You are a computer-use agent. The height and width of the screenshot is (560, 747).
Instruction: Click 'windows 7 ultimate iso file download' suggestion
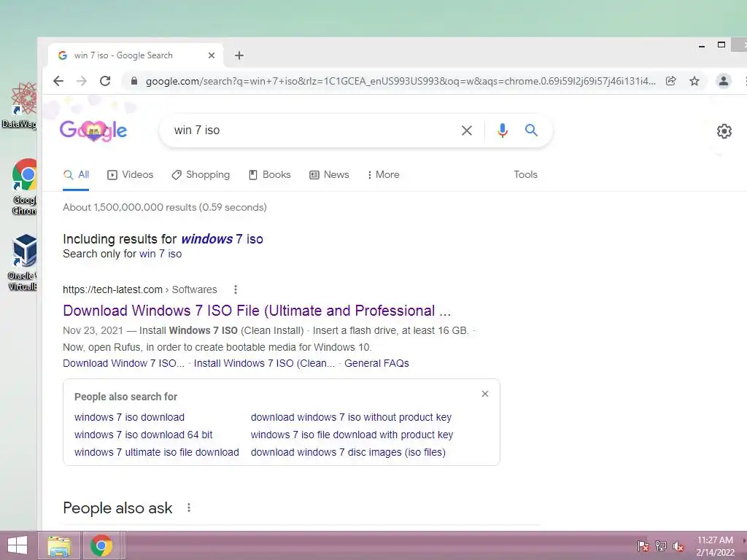(x=157, y=452)
